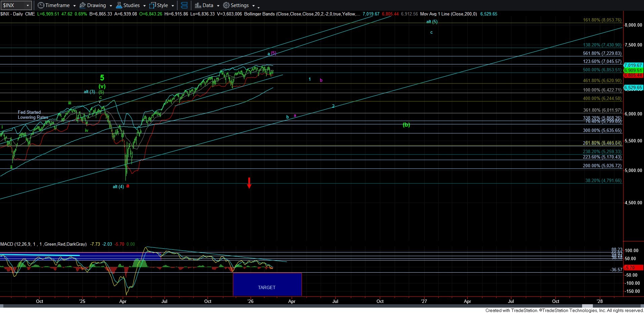The height and width of the screenshot is (313, 644).
Task: Expand the Studies dropdown arrow
Action: tap(144, 6)
